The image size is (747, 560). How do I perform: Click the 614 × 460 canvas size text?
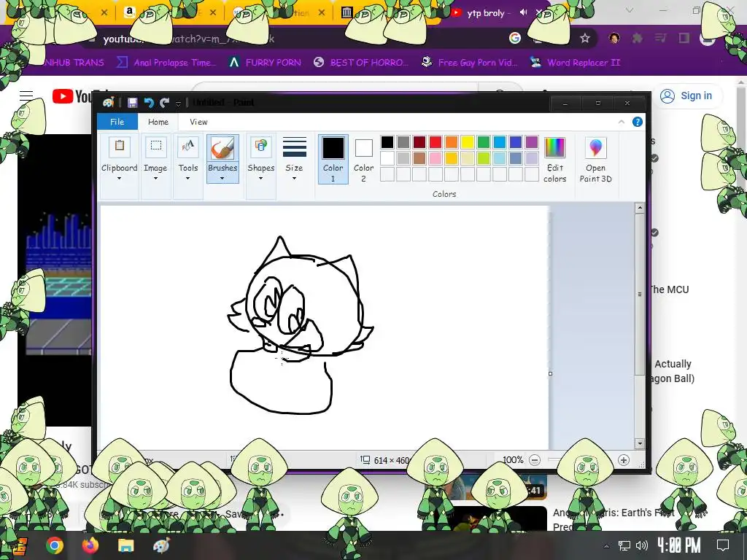point(392,461)
